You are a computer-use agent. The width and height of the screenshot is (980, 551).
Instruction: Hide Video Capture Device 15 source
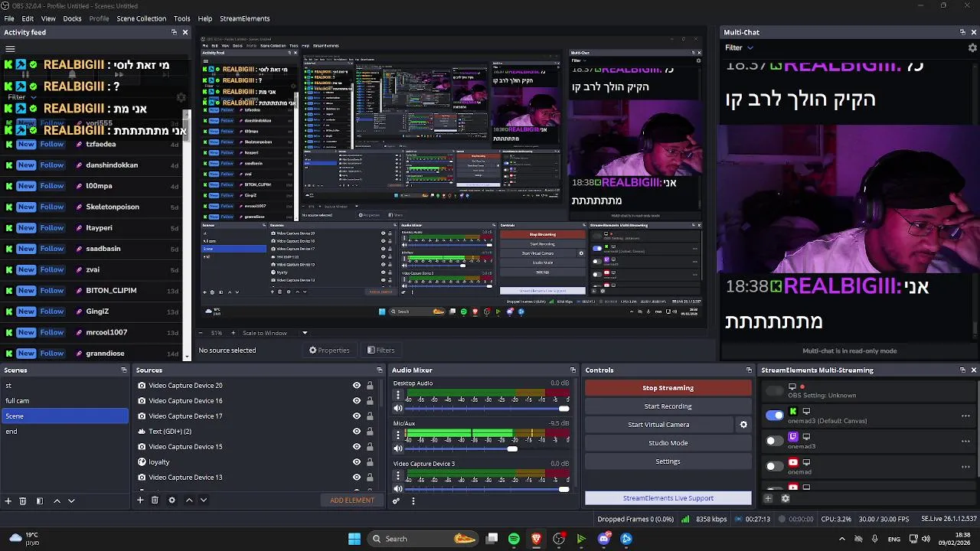click(357, 447)
